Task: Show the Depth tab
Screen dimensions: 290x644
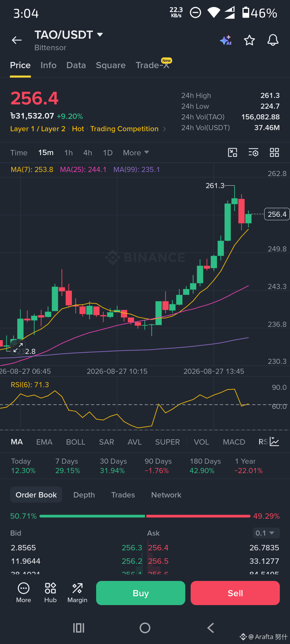Action: (x=84, y=495)
